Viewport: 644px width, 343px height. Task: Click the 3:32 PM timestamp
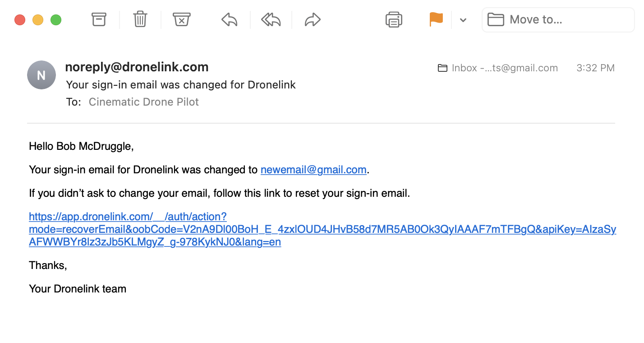tap(595, 68)
